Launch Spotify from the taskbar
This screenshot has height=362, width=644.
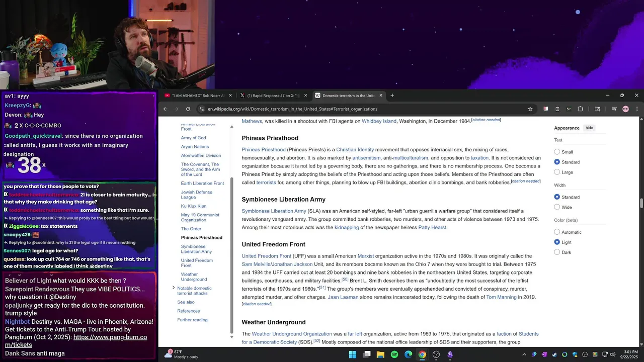394,354
